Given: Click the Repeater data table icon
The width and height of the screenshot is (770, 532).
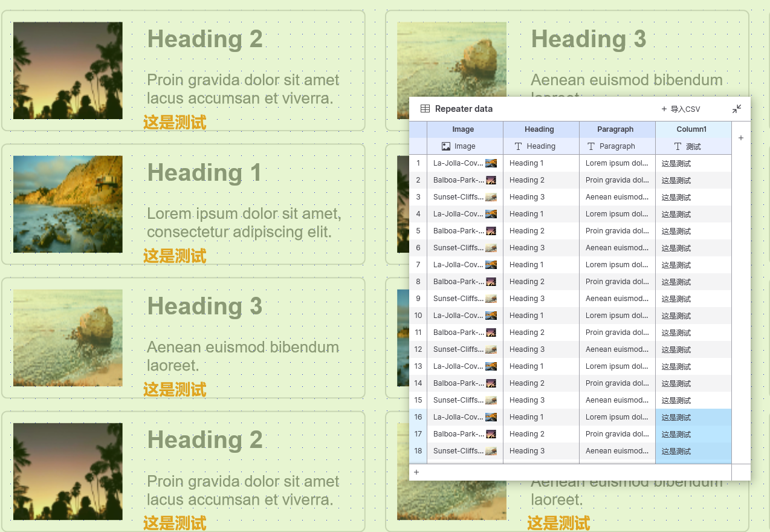Looking at the screenshot, I should click(425, 109).
